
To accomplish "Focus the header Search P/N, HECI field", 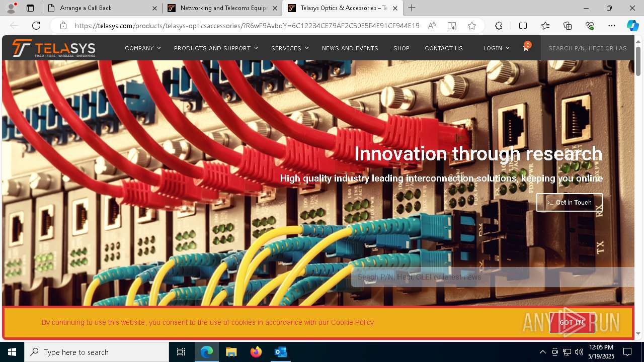I will [x=587, y=48].
